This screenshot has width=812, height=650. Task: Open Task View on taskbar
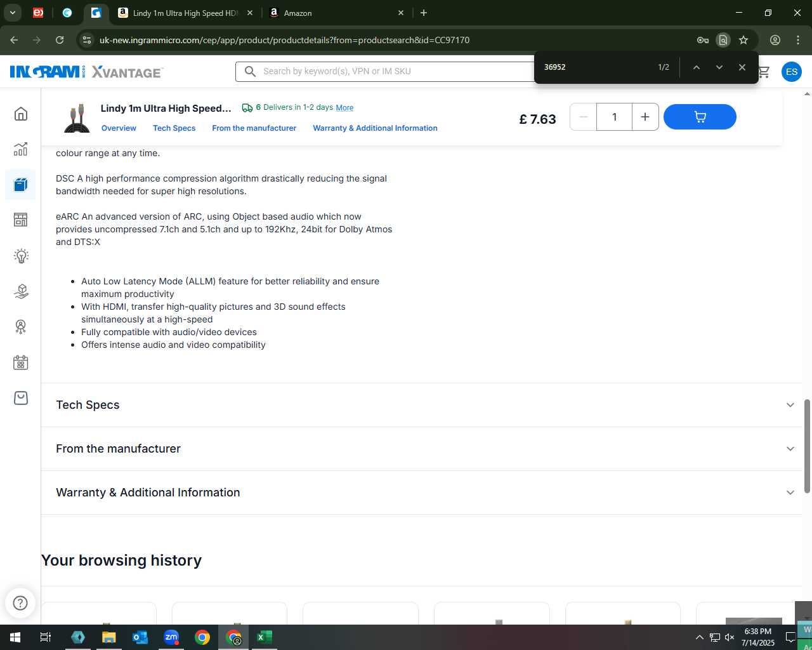coord(46,637)
